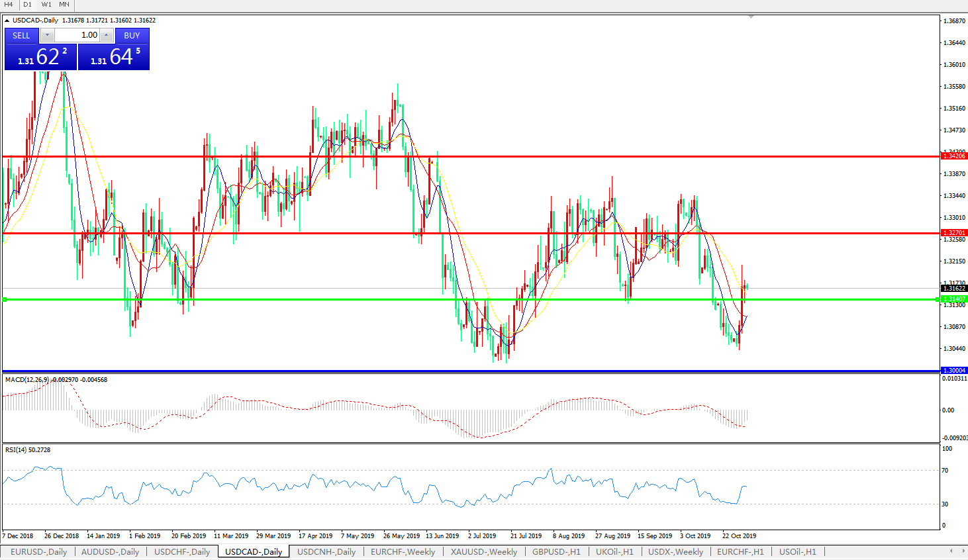The width and height of the screenshot is (968, 560).
Task: Click the 1.34206 red line price label
Action: (x=954, y=156)
